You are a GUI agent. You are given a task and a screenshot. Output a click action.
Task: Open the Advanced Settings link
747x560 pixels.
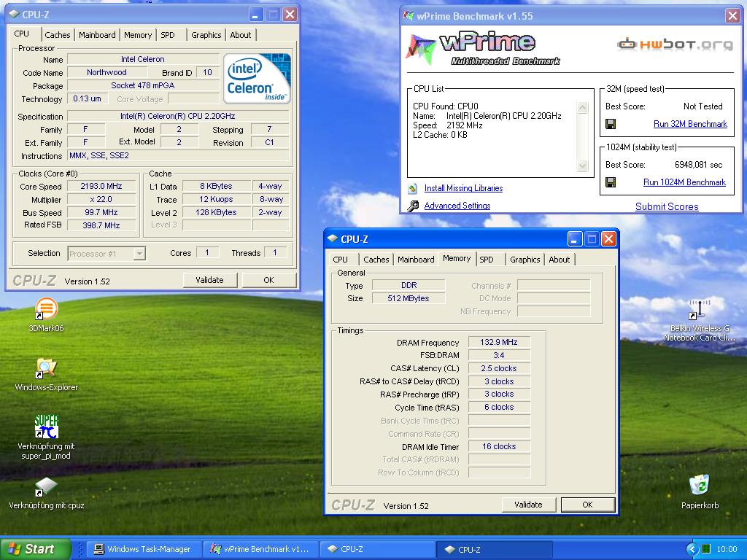point(457,206)
